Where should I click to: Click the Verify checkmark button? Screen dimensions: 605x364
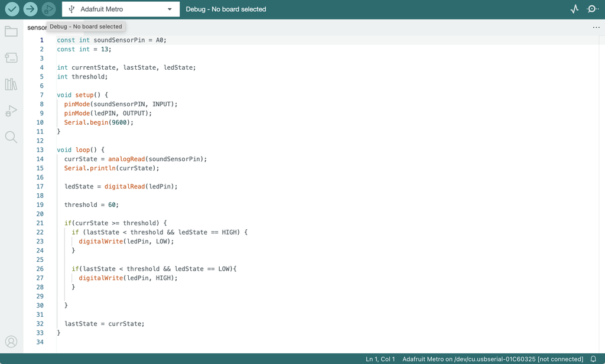click(12, 9)
